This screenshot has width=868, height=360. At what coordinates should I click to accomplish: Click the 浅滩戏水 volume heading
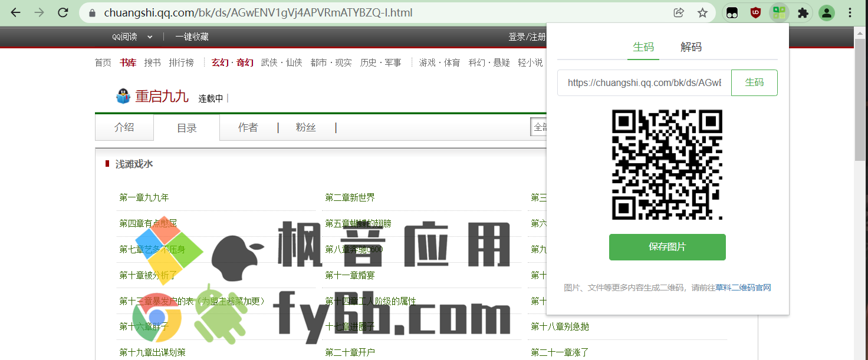point(134,164)
